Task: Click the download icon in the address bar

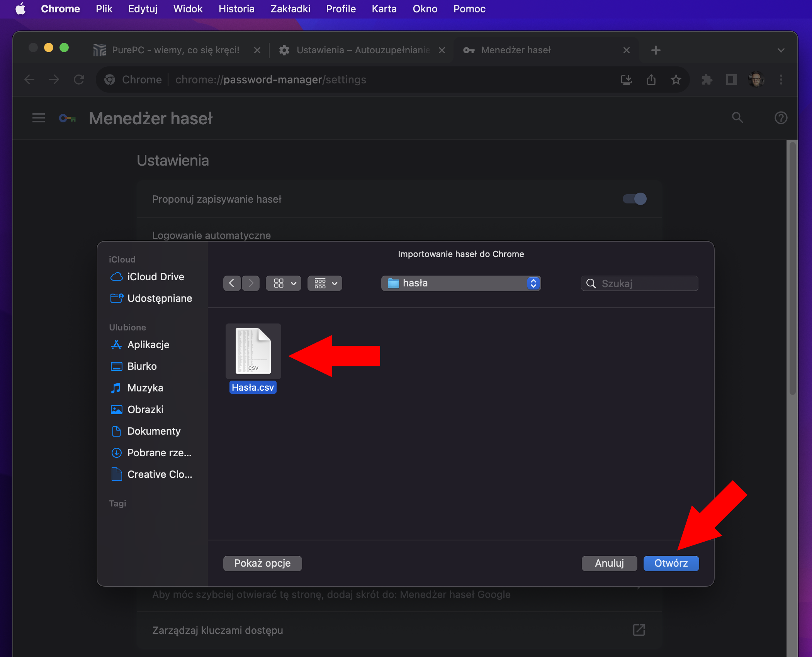Action: pos(627,80)
